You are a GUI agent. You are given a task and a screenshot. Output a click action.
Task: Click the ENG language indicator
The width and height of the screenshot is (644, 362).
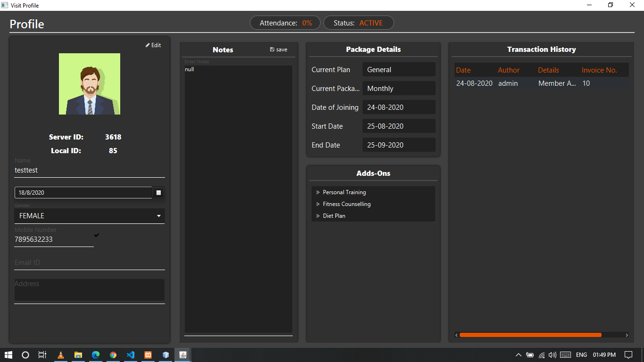coord(581,355)
